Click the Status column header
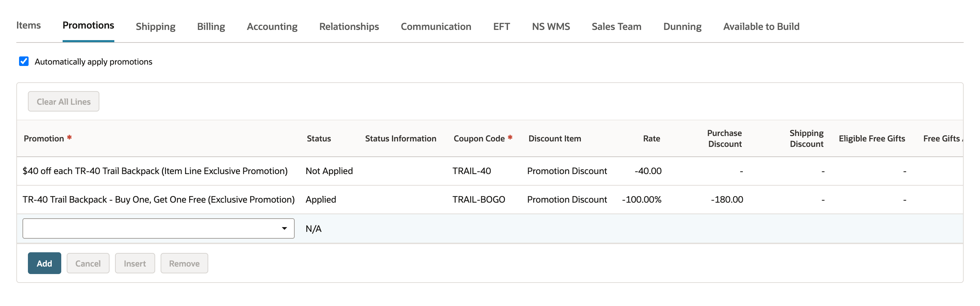The height and width of the screenshot is (306, 980). click(319, 138)
